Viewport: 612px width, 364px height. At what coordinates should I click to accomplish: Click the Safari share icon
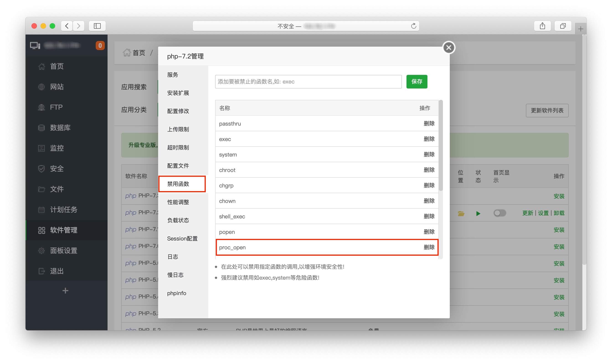pos(542,26)
